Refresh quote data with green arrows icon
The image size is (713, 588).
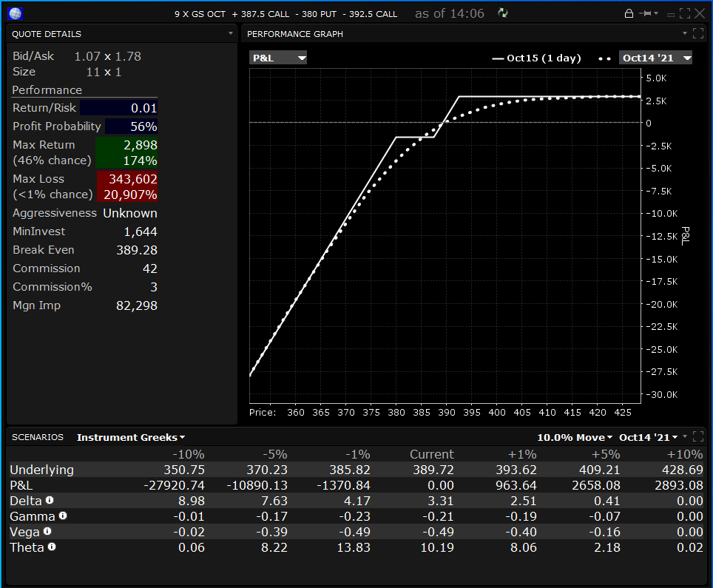click(502, 13)
